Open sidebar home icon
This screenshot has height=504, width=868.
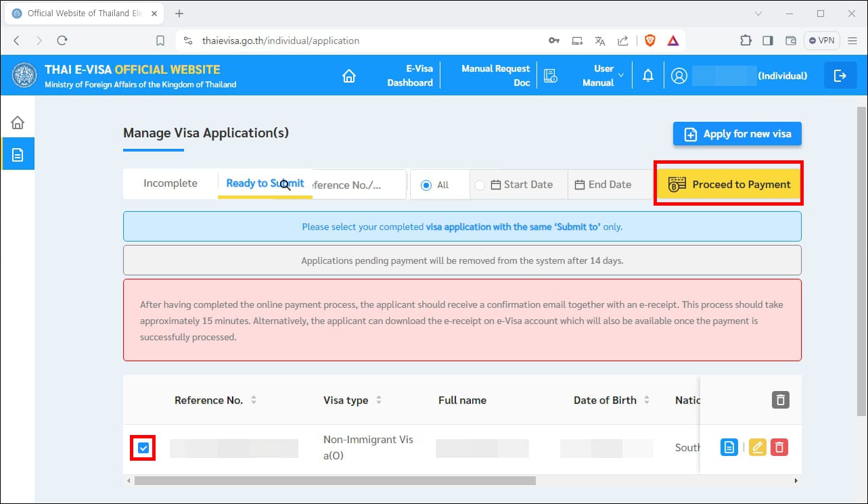click(x=18, y=122)
